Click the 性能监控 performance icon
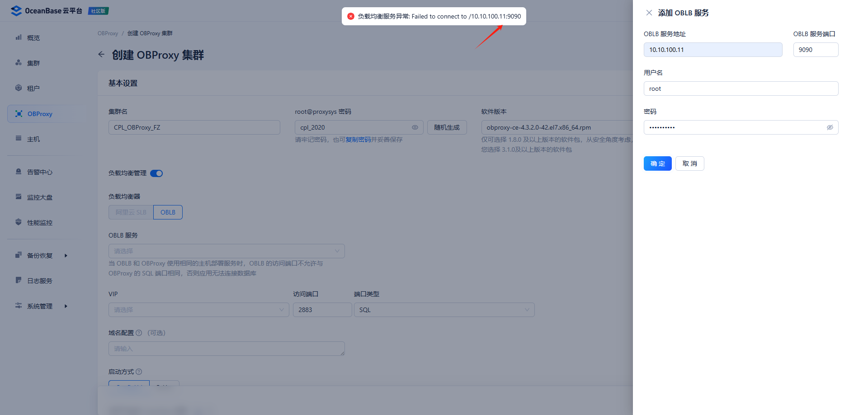Image resolution: width=868 pixels, height=415 pixels. pos(19,222)
